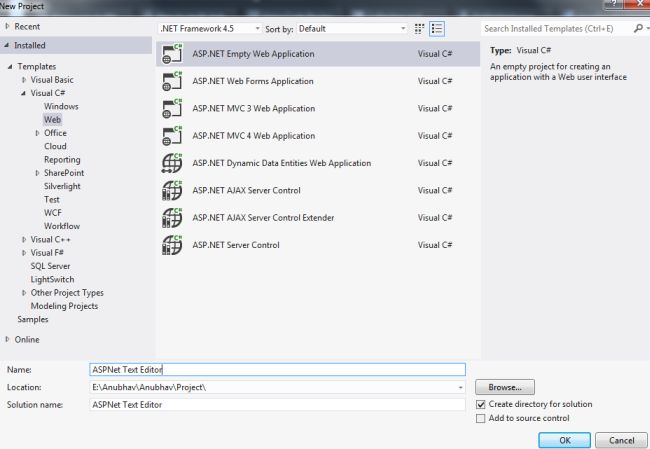Click the Browse... button
The image size is (650, 449).
point(505,387)
